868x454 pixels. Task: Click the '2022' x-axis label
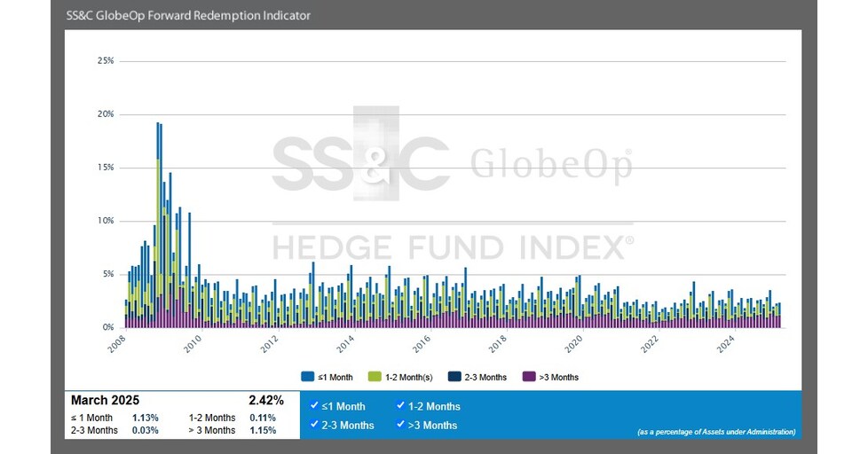(x=650, y=345)
